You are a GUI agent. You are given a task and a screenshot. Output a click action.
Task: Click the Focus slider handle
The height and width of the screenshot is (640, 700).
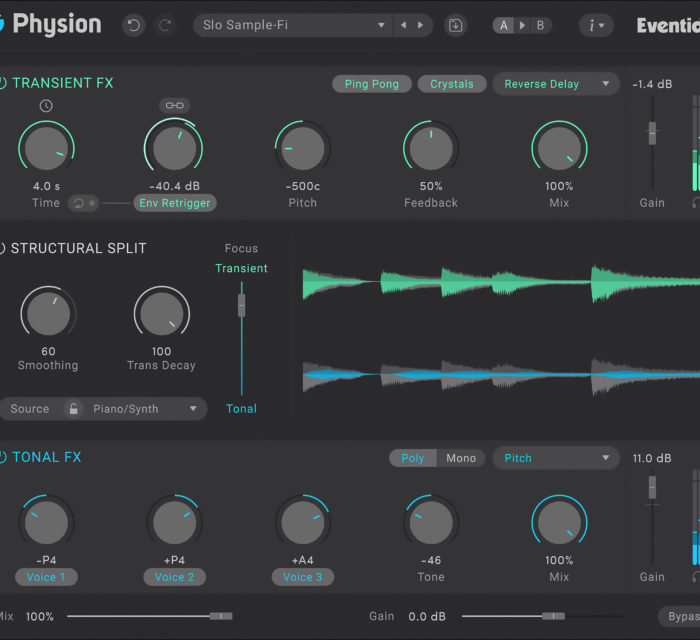[x=242, y=306]
